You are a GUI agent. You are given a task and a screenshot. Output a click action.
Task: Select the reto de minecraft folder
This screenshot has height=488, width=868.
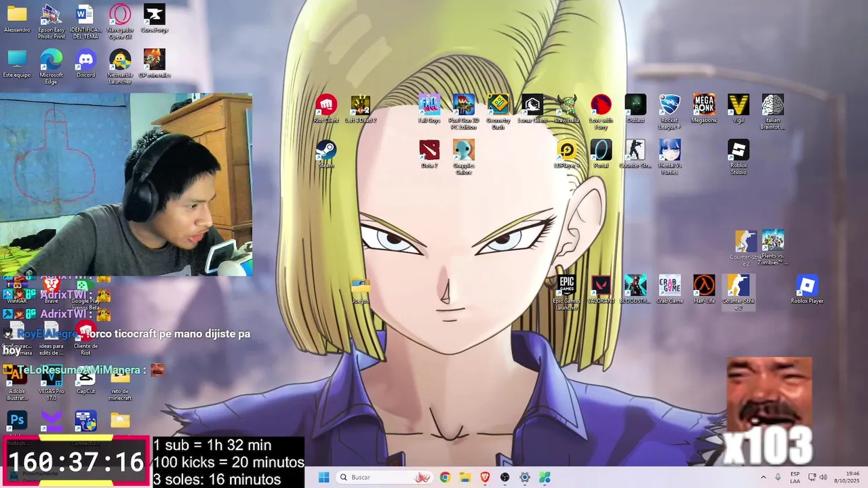(x=120, y=383)
